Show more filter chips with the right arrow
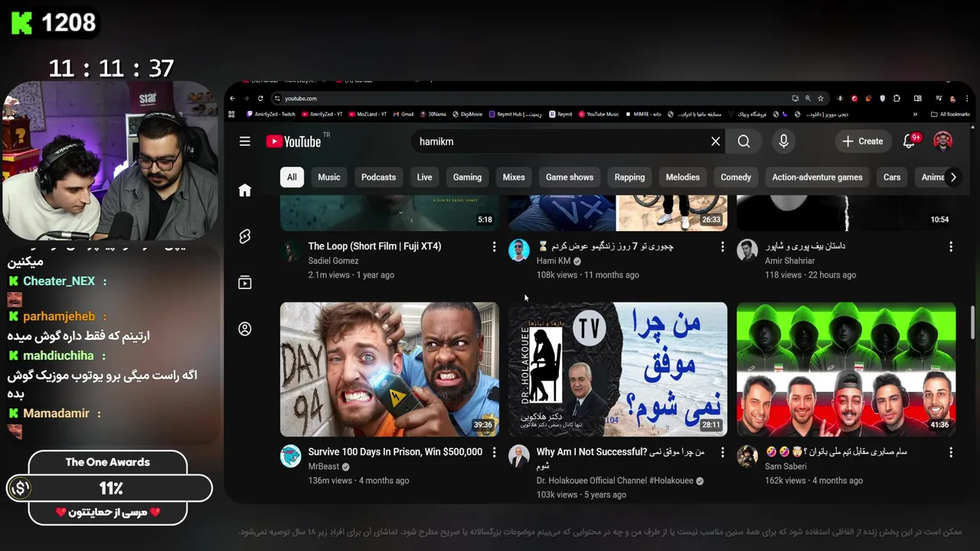This screenshot has height=551, width=980. [953, 177]
